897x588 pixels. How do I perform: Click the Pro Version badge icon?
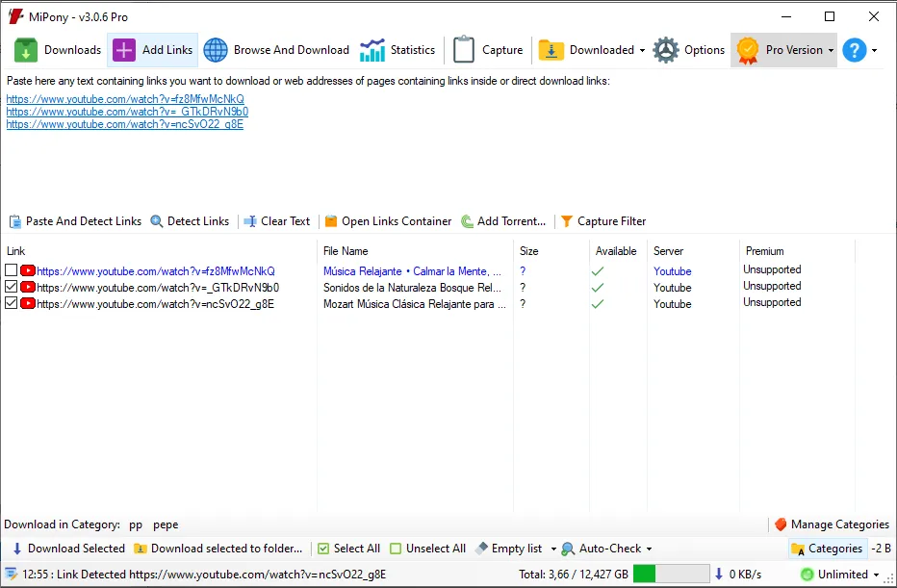click(748, 50)
